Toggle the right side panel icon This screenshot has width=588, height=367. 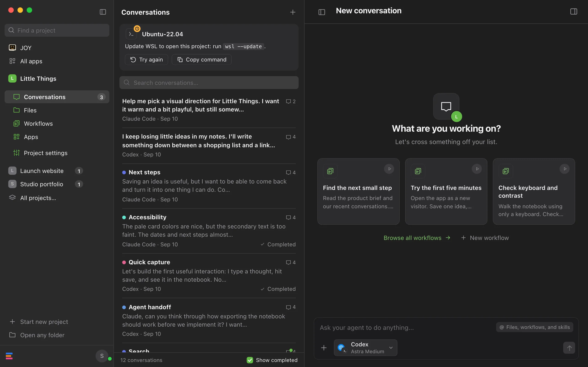click(574, 11)
